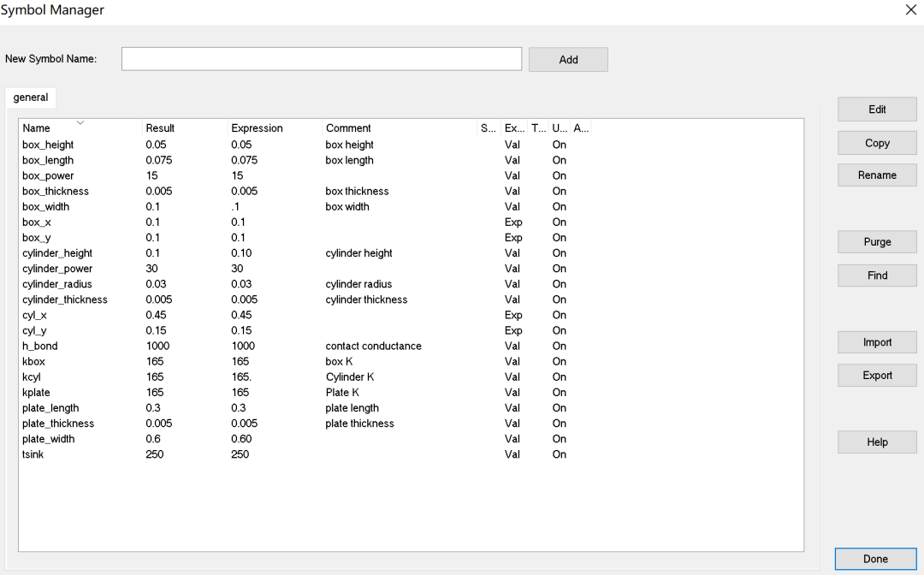The width and height of the screenshot is (924, 575).
Task: Click Done to close the dialog
Action: click(x=876, y=559)
